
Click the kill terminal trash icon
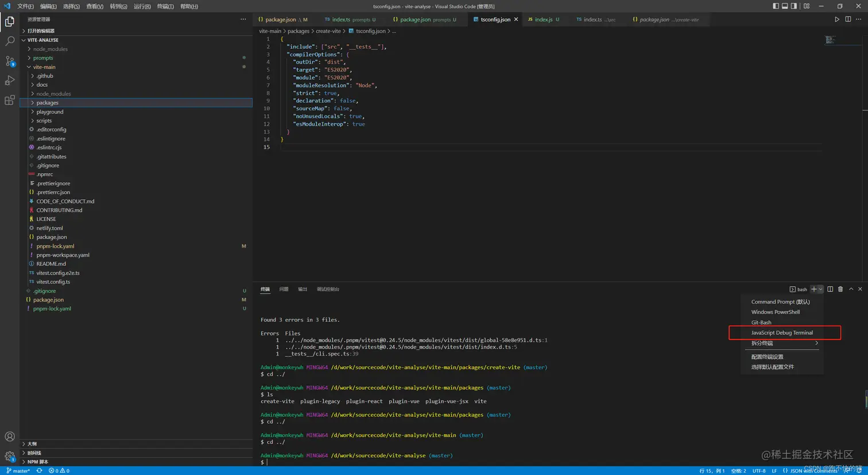click(840, 289)
